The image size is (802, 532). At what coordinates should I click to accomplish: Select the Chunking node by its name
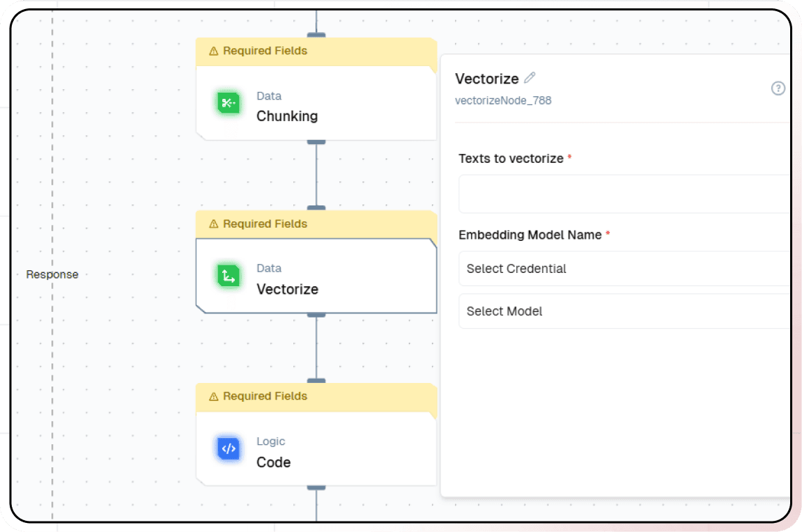[287, 116]
